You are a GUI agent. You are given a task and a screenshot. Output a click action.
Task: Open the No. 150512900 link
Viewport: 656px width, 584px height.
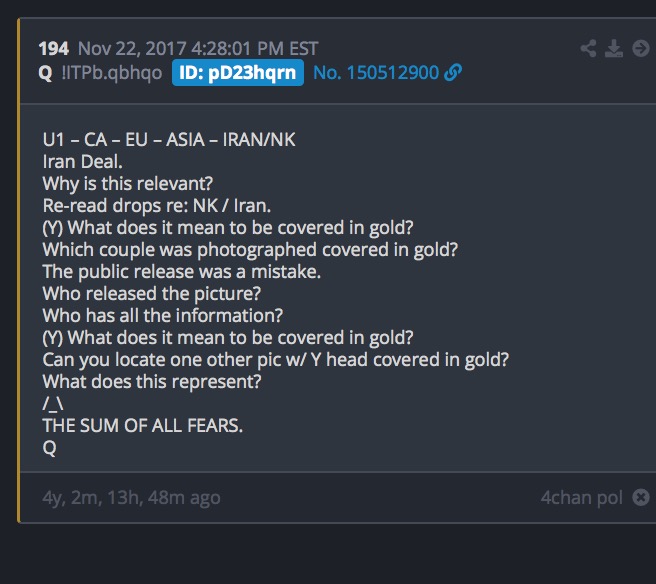(x=376, y=73)
